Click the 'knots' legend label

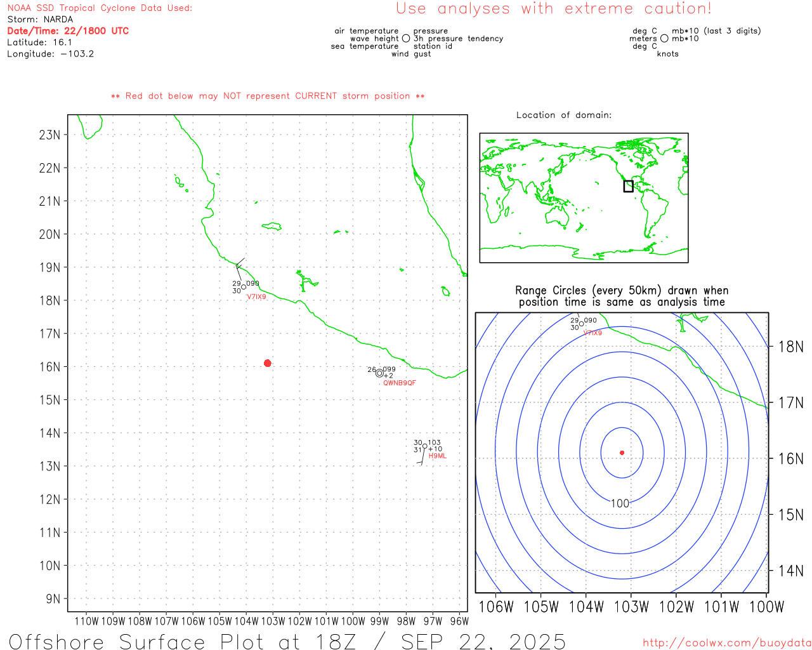pos(668,54)
